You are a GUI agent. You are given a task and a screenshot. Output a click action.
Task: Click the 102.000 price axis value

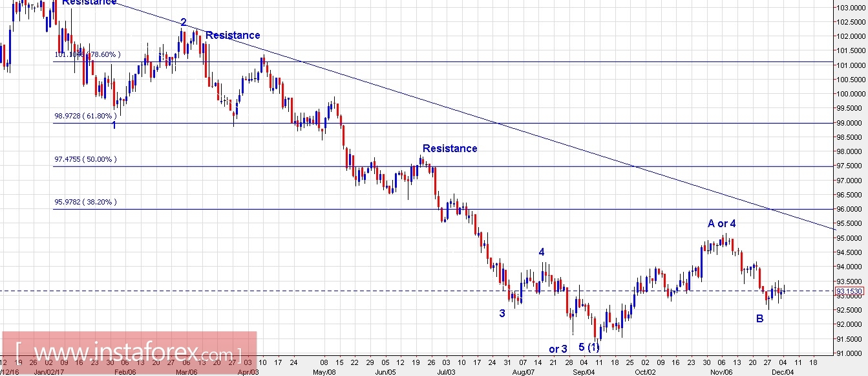click(x=851, y=37)
